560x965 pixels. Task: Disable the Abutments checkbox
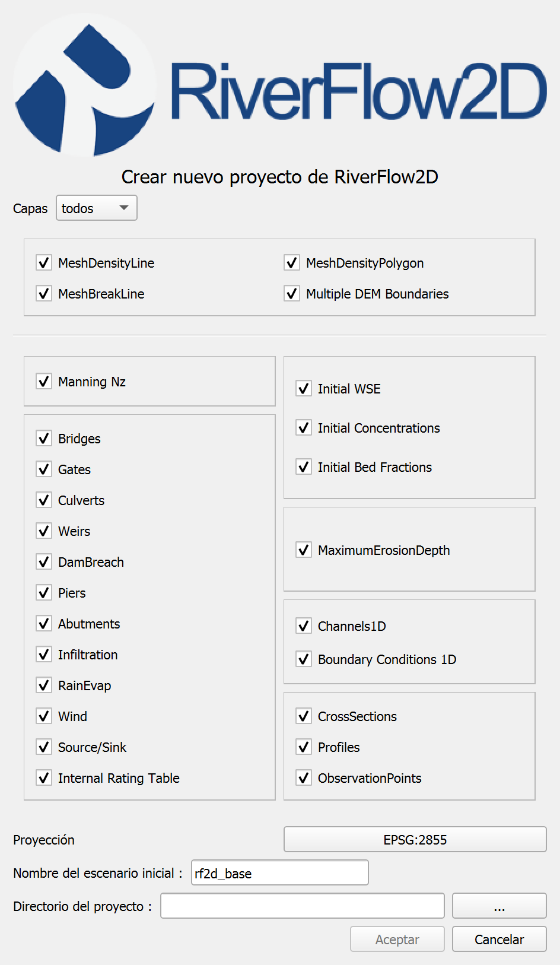point(44,623)
